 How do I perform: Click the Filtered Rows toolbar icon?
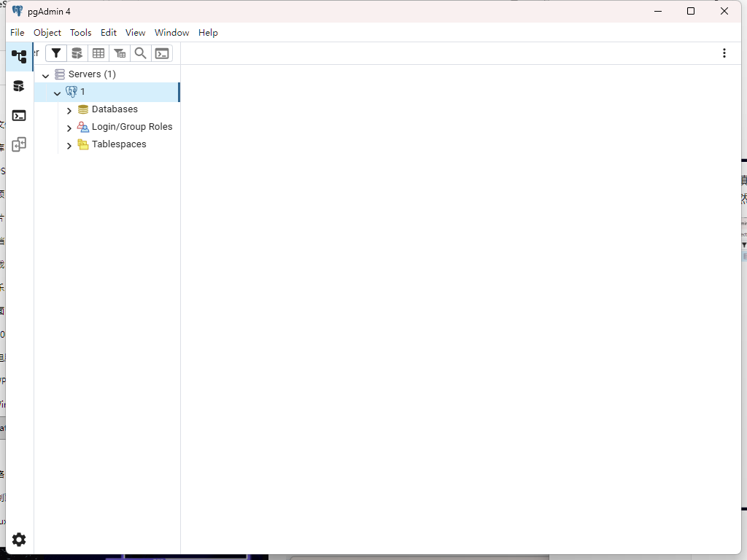point(120,53)
